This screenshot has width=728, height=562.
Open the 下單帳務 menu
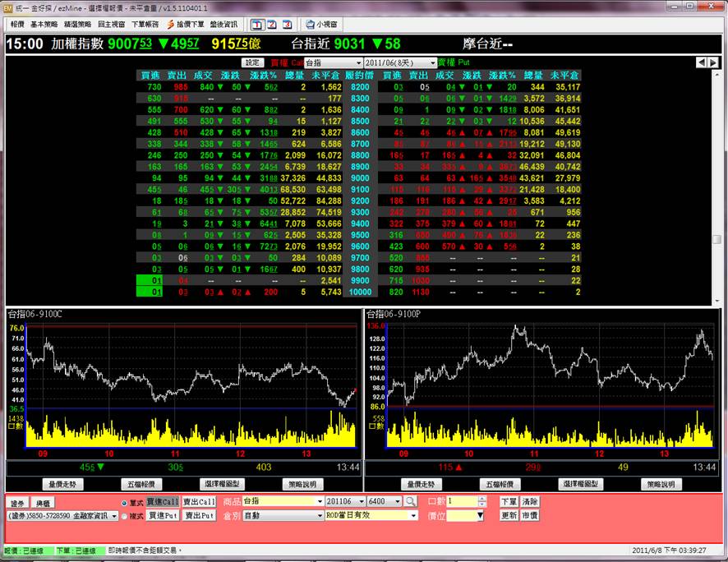click(x=145, y=25)
